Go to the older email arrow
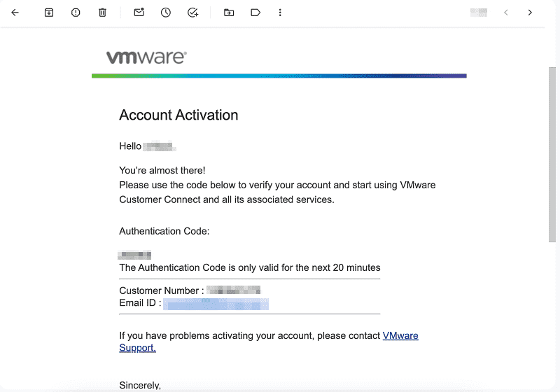 click(530, 13)
